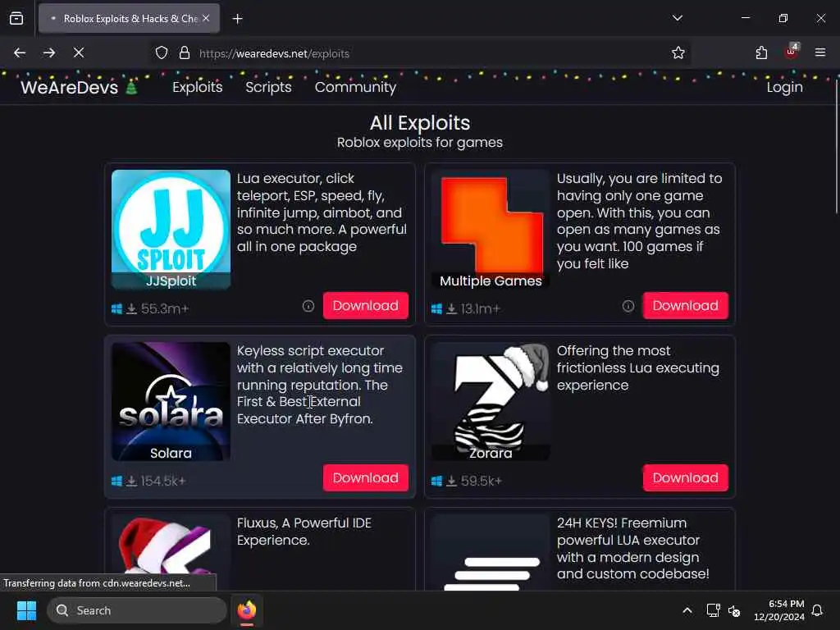Download the Multiple Games tool
This screenshot has width=840, height=630.
685,305
